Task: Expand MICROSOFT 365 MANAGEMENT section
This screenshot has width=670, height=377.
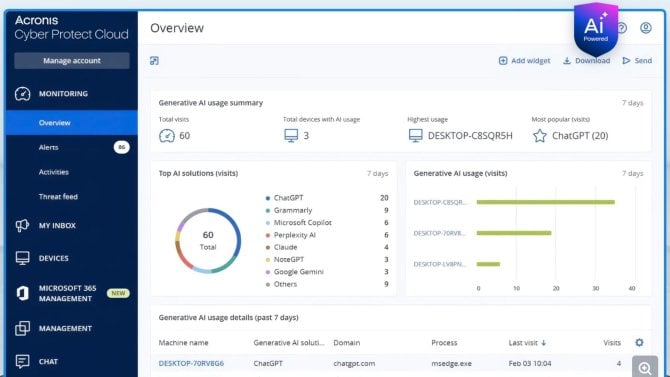Action: pos(67,293)
